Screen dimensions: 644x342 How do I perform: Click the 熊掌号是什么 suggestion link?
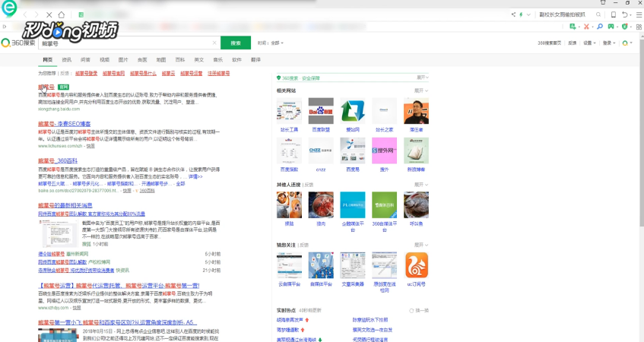click(x=143, y=74)
